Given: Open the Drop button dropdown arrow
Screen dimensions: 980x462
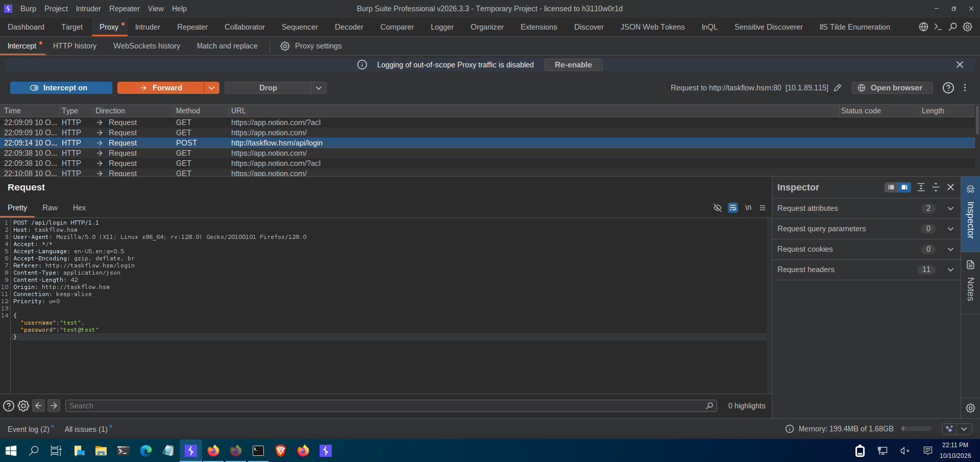Looking at the screenshot, I should click(x=319, y=88).
